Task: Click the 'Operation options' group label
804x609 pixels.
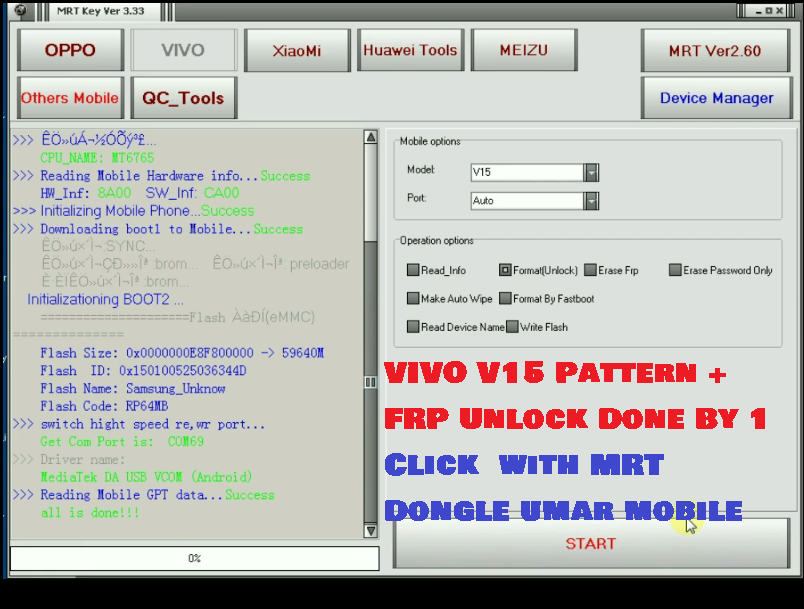Action: tap(437, 240)
